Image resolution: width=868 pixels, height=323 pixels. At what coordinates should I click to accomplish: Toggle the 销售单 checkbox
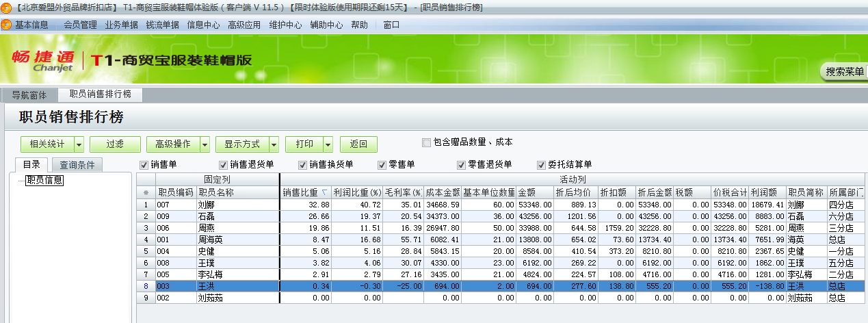pos(144,165)
